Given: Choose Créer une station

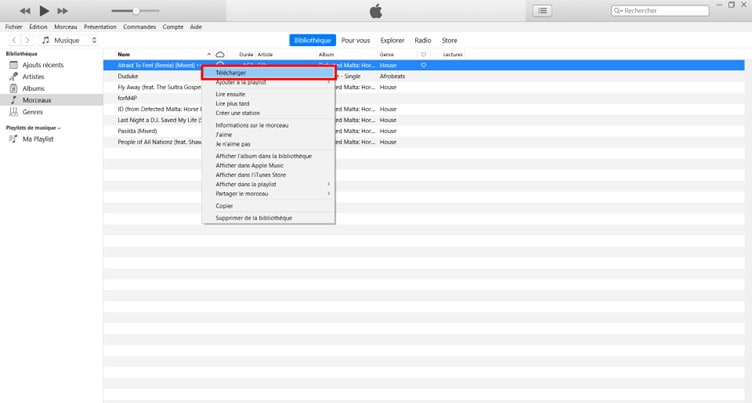Looking at the screenshot, I should [269, 113].
